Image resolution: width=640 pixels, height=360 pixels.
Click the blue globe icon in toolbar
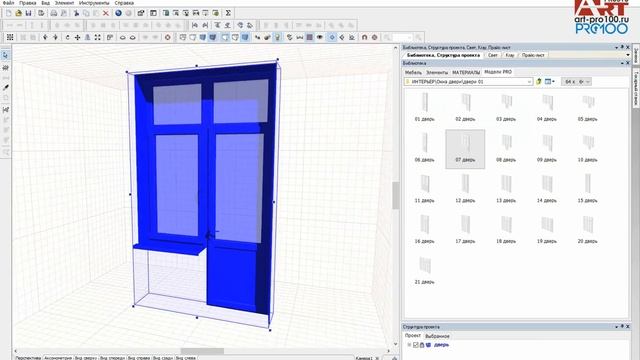(x=118, y=13)
